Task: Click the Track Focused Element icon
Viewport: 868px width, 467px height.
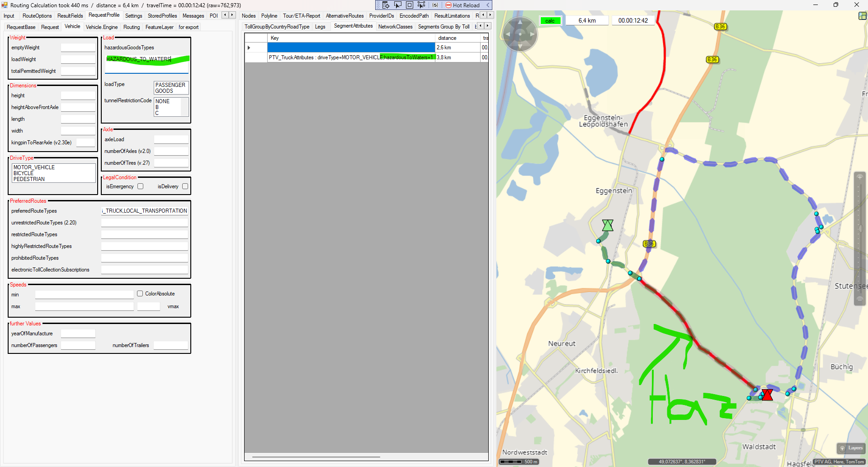Action: tap(421, 5)
